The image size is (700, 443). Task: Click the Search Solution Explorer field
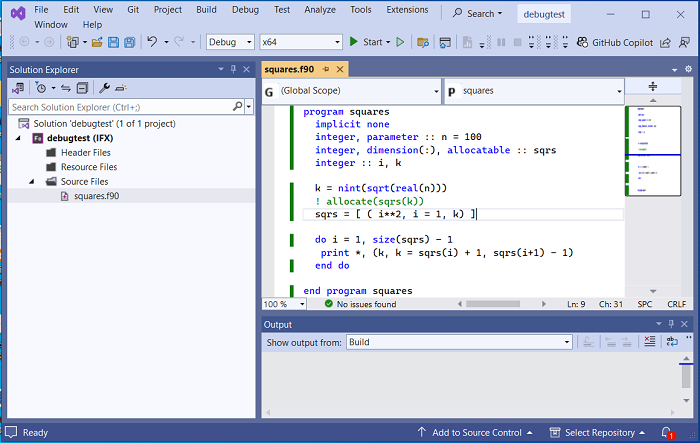(120, 106)
